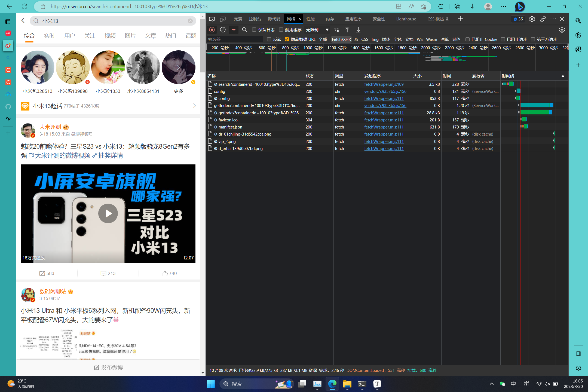
Task: Toggle 反转 filter checkbox
Action: click(x=269, y=39)
